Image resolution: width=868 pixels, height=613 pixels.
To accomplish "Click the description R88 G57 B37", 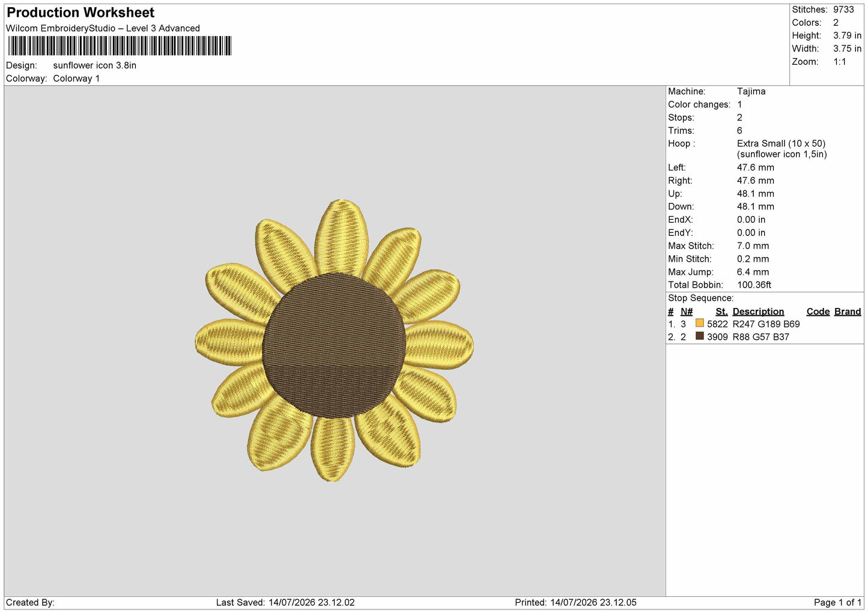I will click(761, 337).
